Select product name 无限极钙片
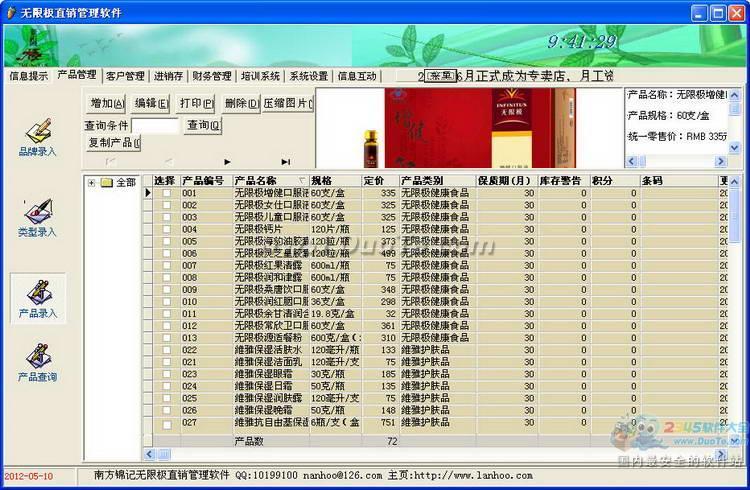The image size is (750, 490). click(258, 229)
